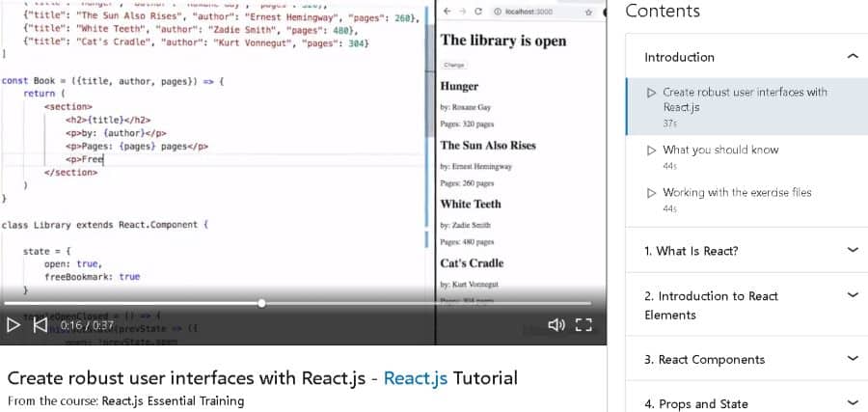The width and height of the screenshot is (868, 412).
Task: Play the video with the play icon
Action: 14,325
